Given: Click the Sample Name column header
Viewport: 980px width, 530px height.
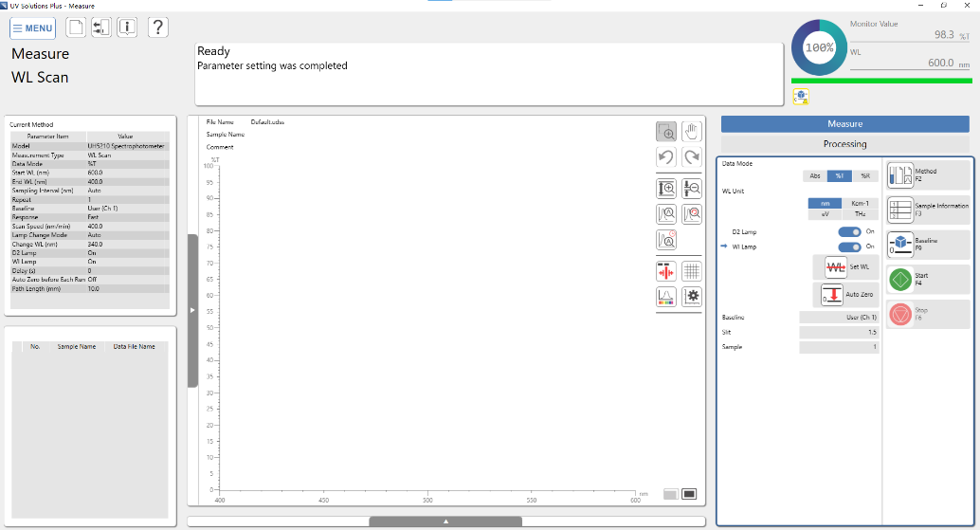Looking at the screenshot, I should click(77, 346).
